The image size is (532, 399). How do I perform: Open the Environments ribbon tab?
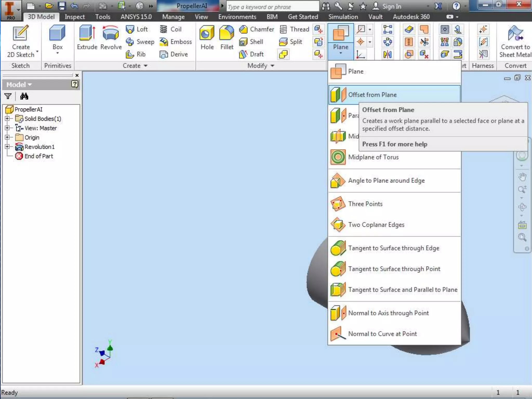tap(237, 17)
